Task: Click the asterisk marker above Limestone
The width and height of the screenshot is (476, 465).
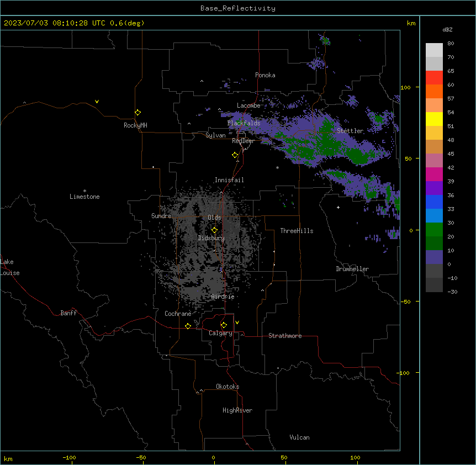Action: 84,191
